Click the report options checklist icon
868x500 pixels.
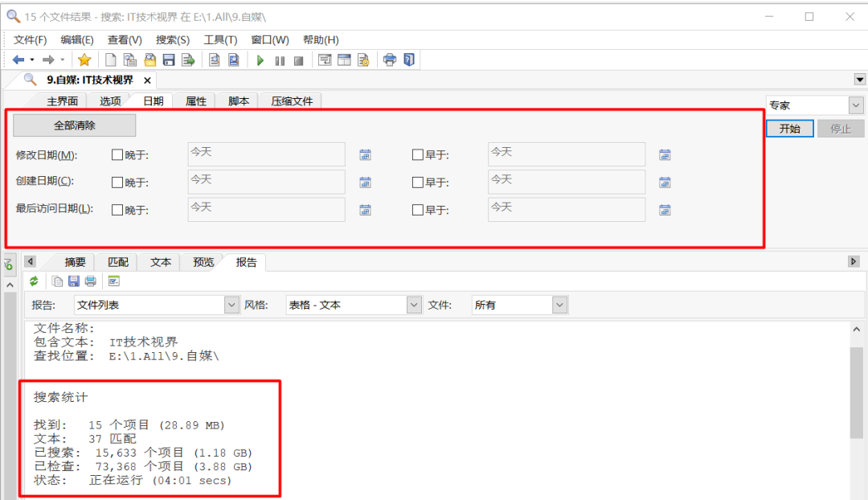[x=114, y=281]
